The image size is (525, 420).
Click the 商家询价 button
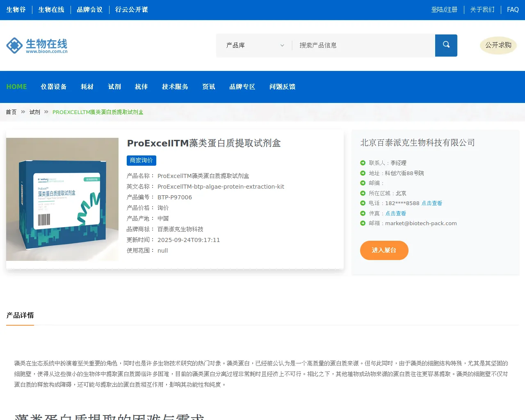(141, 160)
